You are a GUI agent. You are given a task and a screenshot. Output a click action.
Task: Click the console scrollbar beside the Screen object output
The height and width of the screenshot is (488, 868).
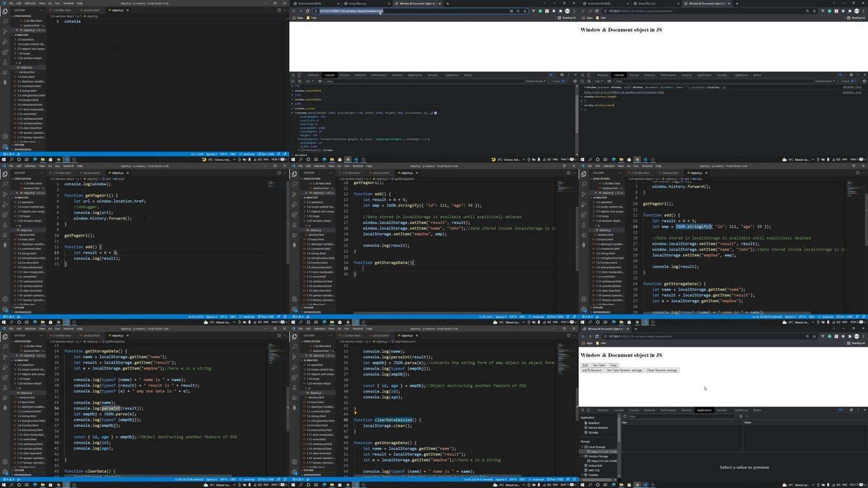point(577,114)
